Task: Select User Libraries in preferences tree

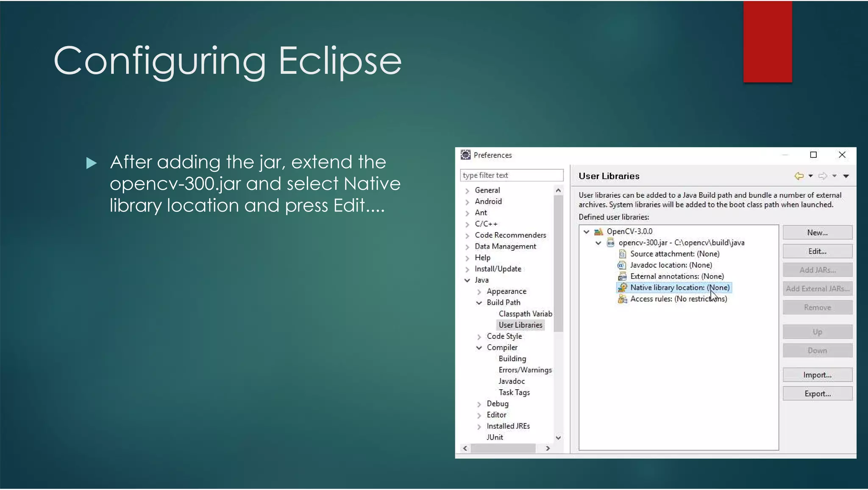Action: 520,325
